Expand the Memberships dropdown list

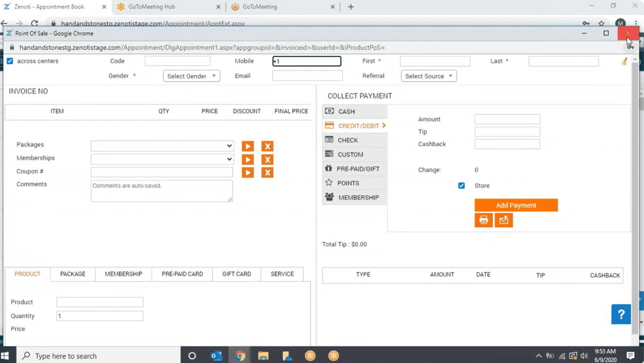tap(162, 159)
